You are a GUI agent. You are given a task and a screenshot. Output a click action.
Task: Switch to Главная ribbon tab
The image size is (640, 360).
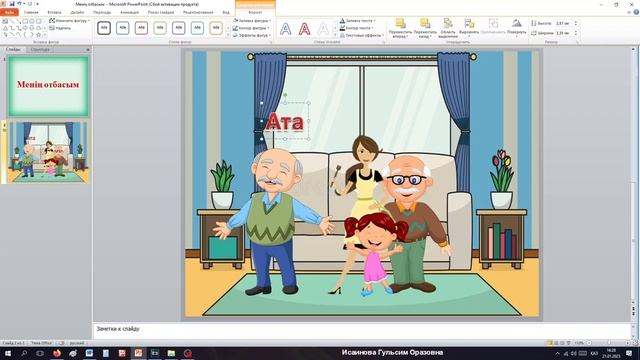pos(31,12)
